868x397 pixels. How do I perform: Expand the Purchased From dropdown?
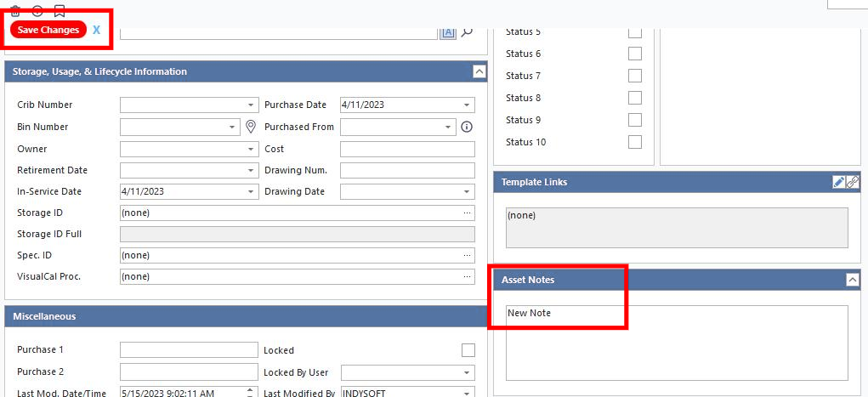click(448, 127)
